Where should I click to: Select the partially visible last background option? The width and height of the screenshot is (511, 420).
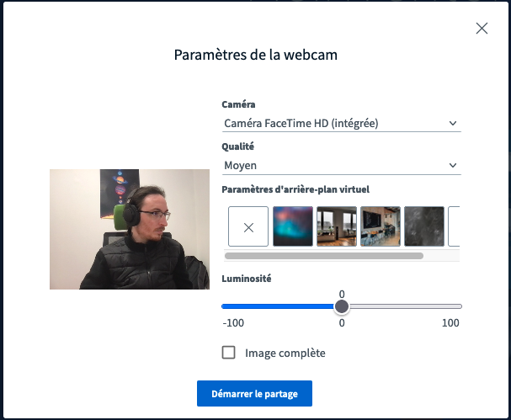[x=454, y=226]
